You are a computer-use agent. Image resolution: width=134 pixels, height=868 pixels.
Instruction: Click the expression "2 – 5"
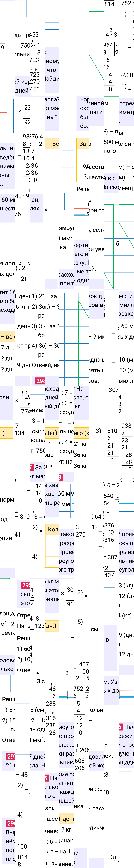point(83,678)
